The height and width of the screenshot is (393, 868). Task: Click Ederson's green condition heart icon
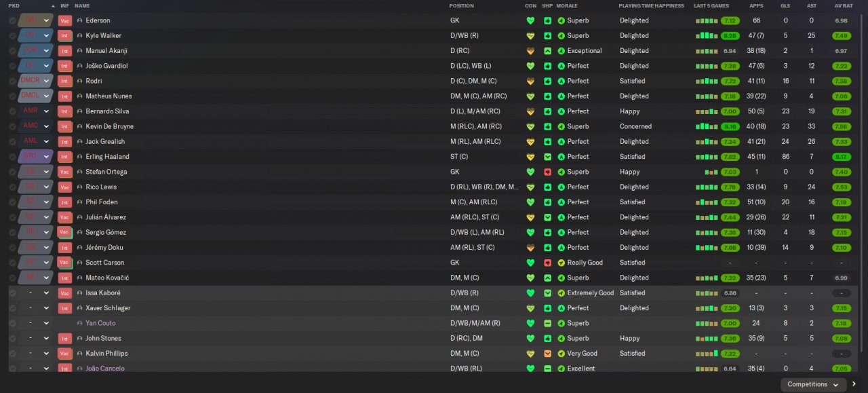pyautogui.click(x=530, y=20)
